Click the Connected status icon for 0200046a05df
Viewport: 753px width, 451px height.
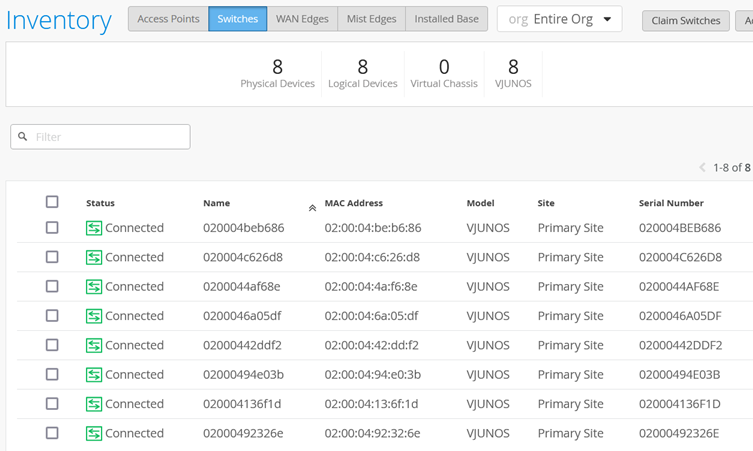[x=94, y=316]
